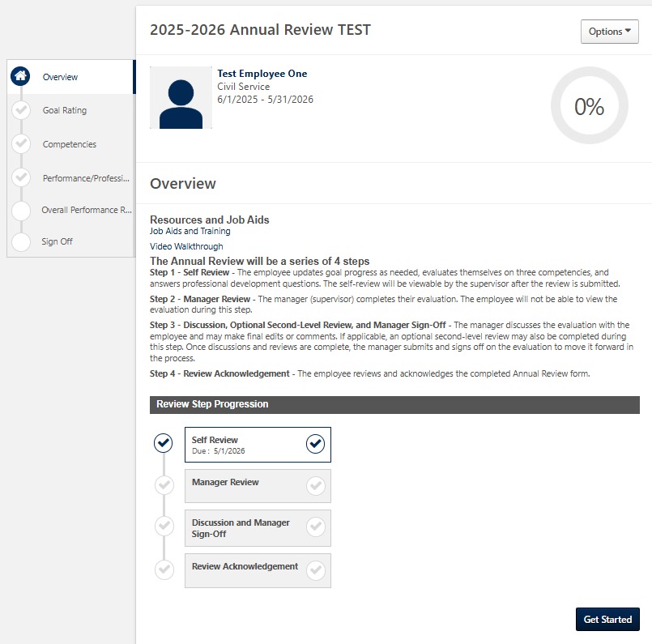Screen dimensions: 652x644
Task: Click the checkmark inside the Self Review card
Action: [x=316, y=444]
